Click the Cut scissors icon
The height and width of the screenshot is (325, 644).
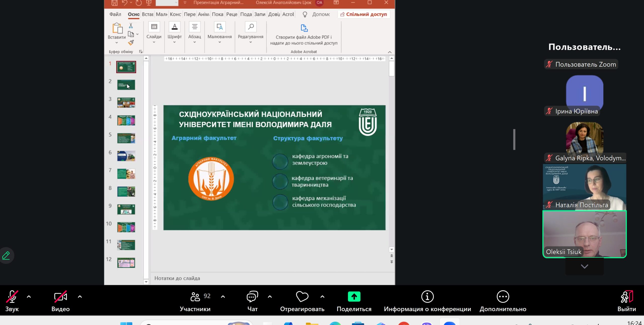(131, 26)
